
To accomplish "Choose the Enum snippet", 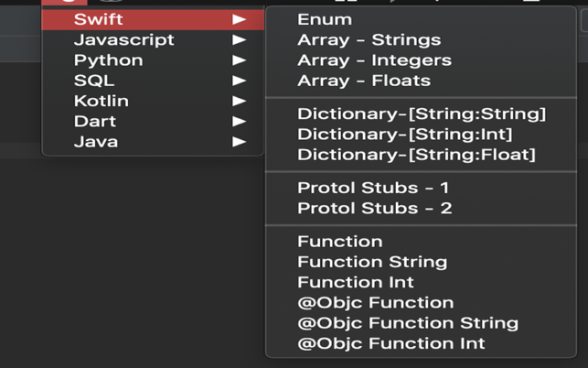I will click(x=421, y=19).
